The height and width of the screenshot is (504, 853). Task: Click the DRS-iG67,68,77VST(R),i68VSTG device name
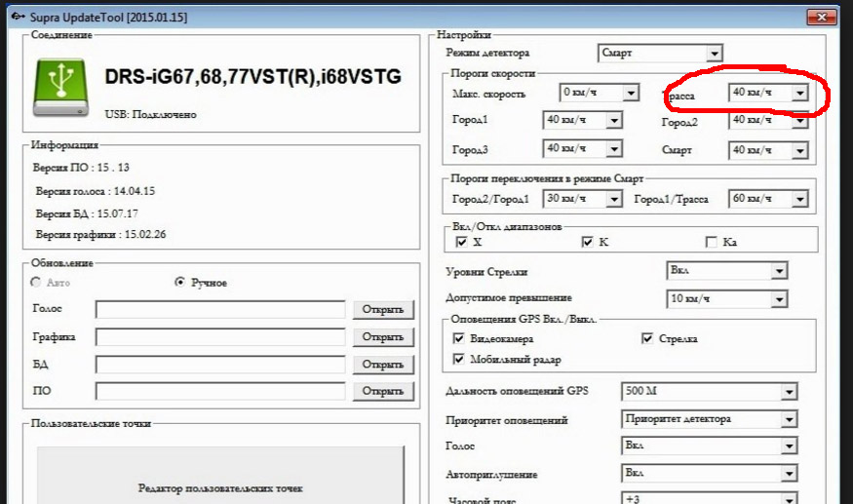(252, 77)
